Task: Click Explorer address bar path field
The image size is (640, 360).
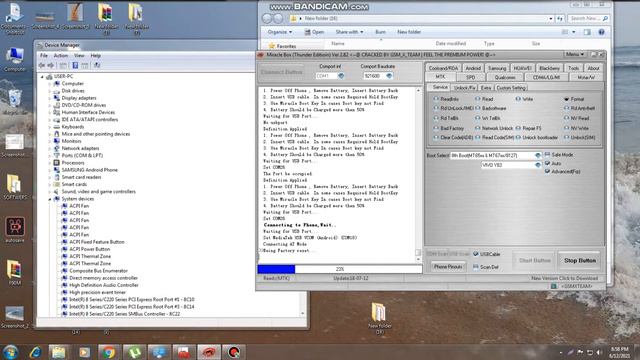Action: pyautogui.click(x=421, y=18)
